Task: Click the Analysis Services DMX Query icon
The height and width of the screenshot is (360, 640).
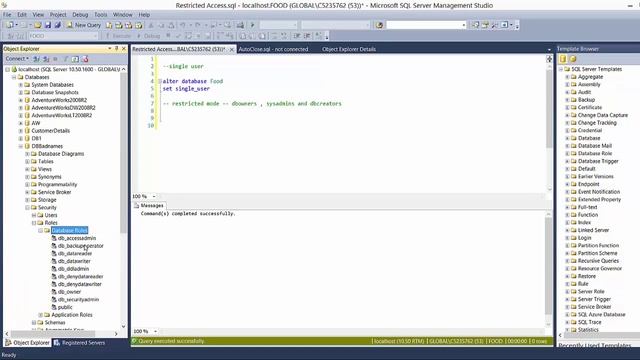Action: pyautogui.click(x=129, y=25)
